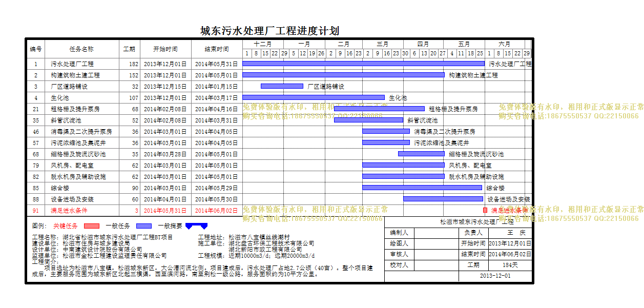Click the 审核人 label in title block
Viewport: 644px width, 308px height.
point(399,254)
